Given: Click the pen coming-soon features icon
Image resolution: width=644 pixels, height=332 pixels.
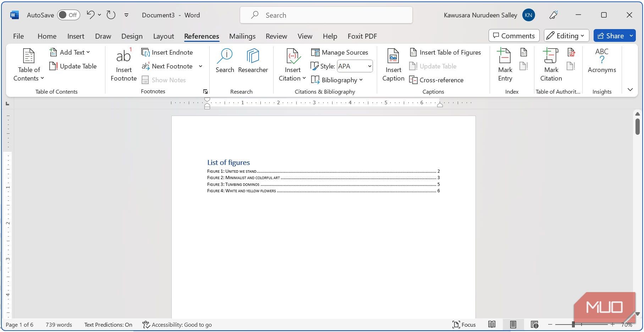Looking at the screenshot, I should coord(554,15).
